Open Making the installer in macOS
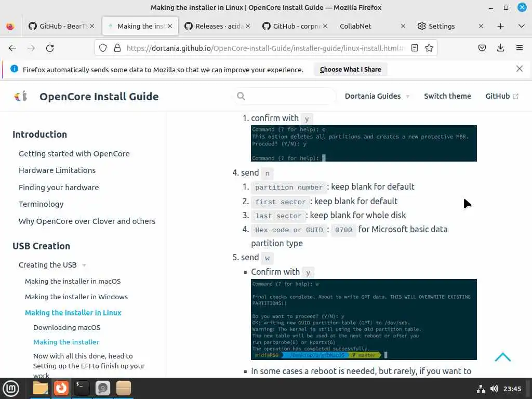 coord(73,281)
